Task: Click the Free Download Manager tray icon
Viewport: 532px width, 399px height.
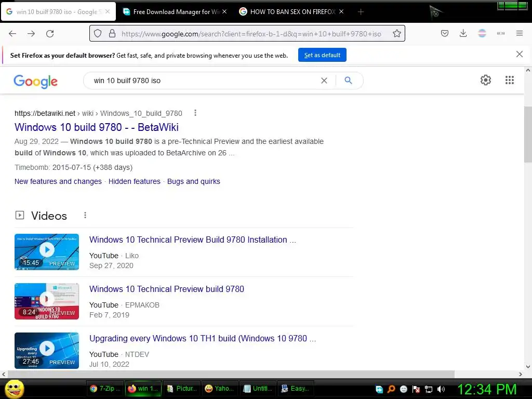Action: (379, 389)
